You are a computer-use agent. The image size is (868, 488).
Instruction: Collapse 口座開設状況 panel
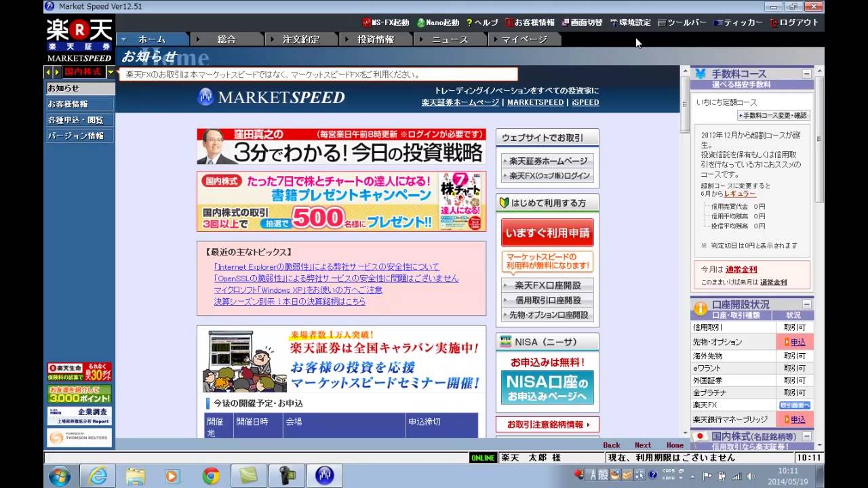pos(807,304)
